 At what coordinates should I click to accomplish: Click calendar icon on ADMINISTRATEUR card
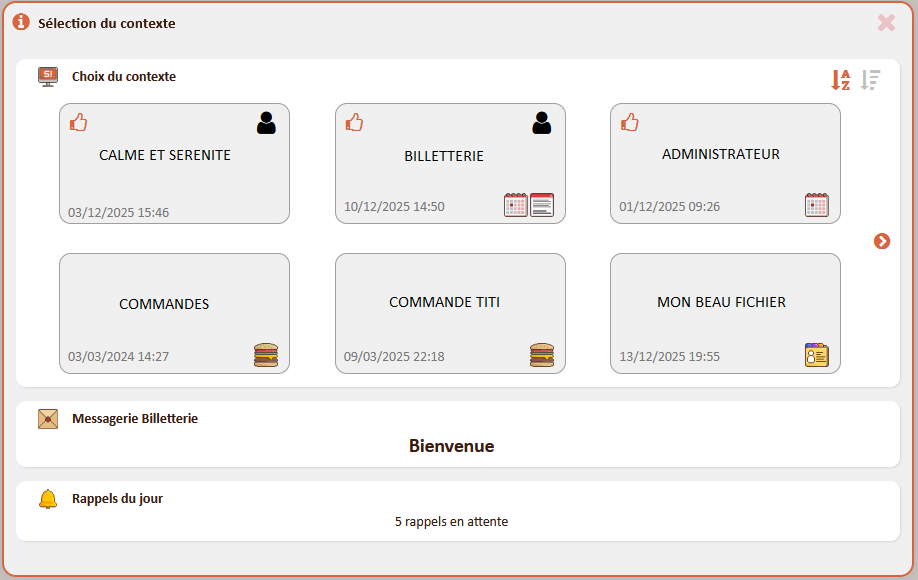tap(817, 205)
